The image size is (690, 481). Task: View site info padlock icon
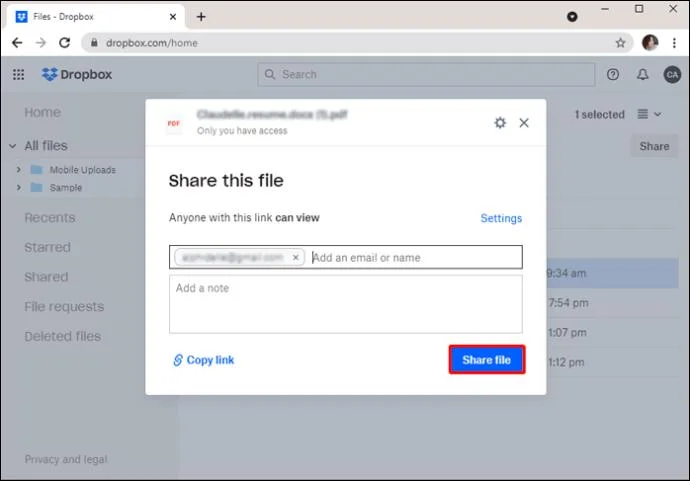[x=94, y=42]
